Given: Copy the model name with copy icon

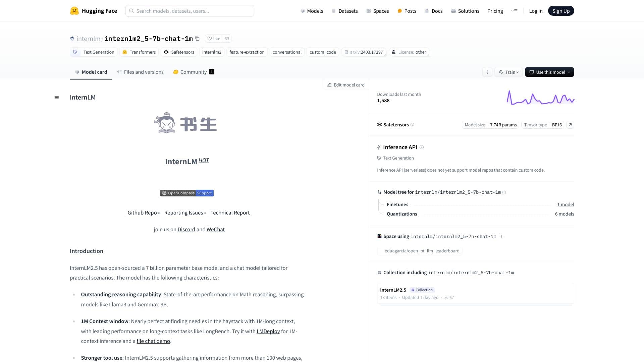Looking at the screenshot, I should pyautogui.click(x=198, y=39).
